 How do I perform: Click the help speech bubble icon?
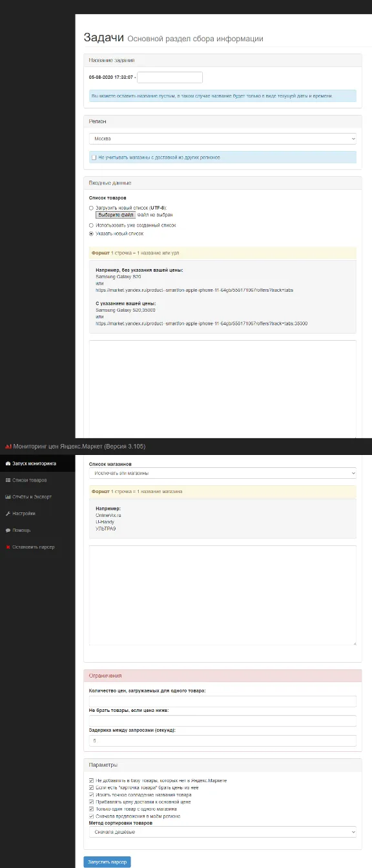point(7,530)
